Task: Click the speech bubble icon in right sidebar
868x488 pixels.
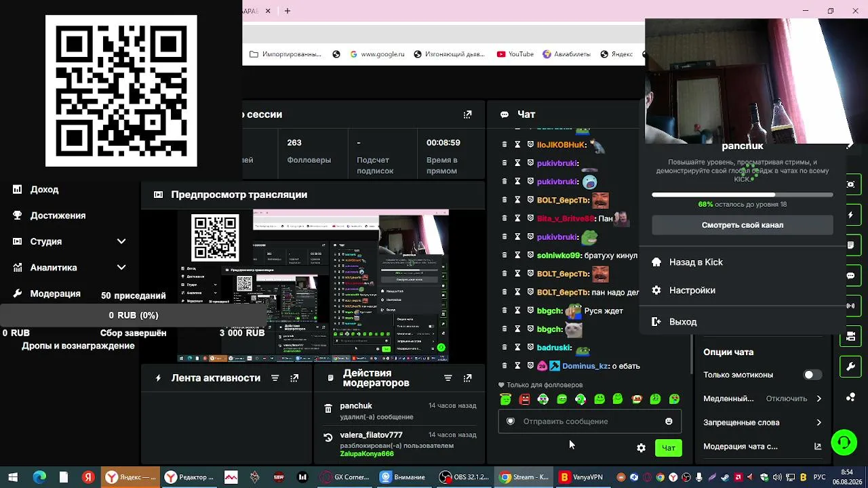Action: coord(851,276)
